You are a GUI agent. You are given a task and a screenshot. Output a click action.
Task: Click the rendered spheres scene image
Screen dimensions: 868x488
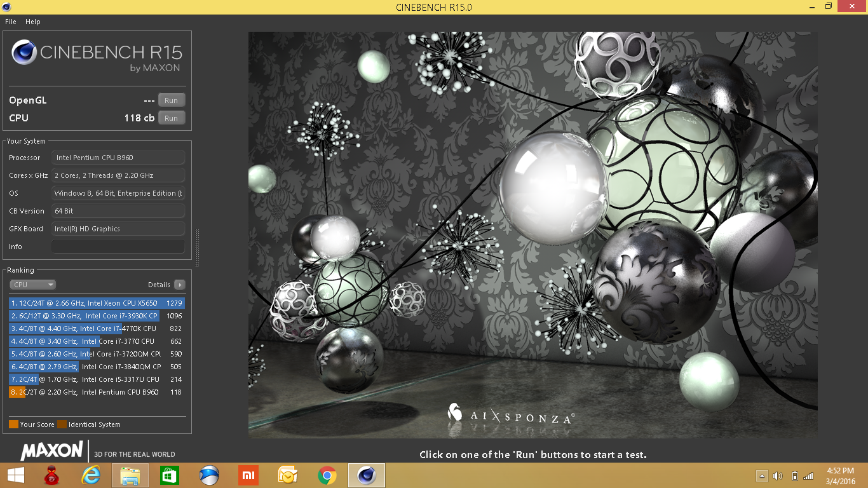pyautogui.click(x=532, y=234)
